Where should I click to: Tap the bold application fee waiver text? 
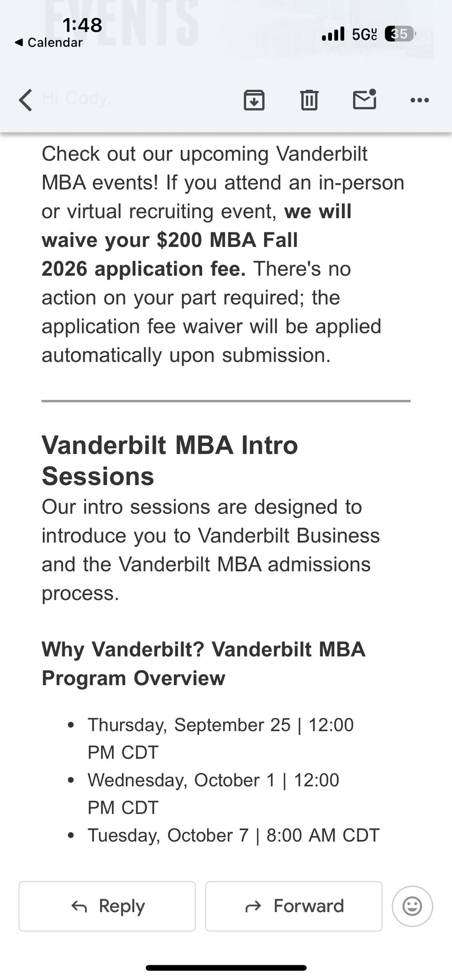point(170,240)
